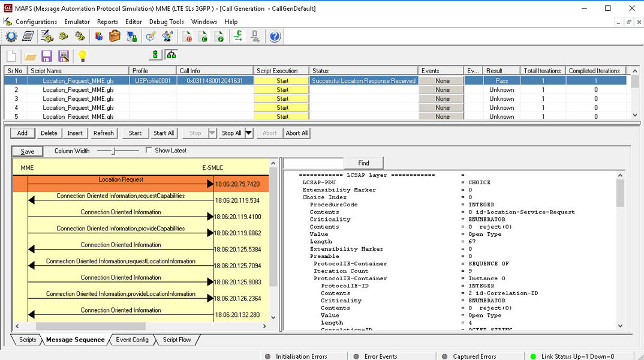Click the Column Width slider handle

[114, 151]
